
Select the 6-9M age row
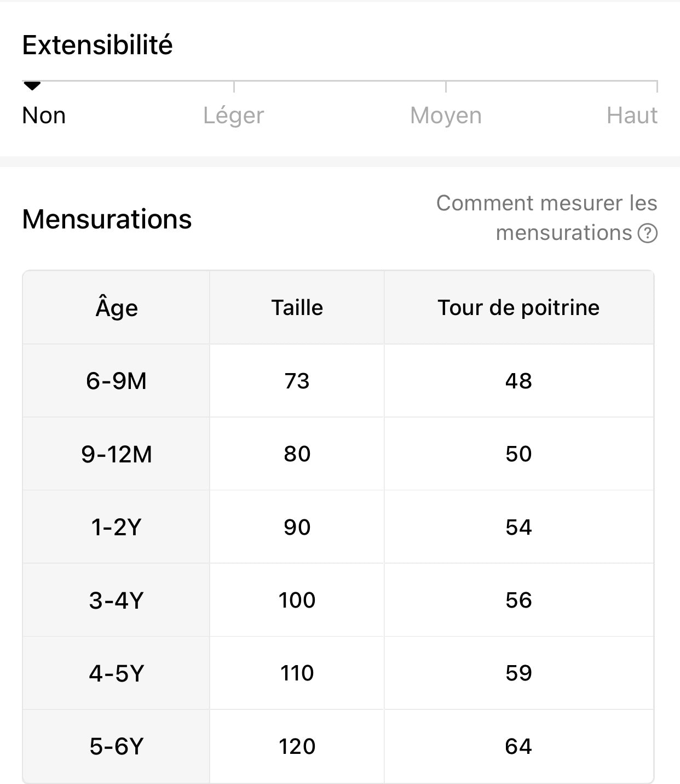tap(116, 381)
